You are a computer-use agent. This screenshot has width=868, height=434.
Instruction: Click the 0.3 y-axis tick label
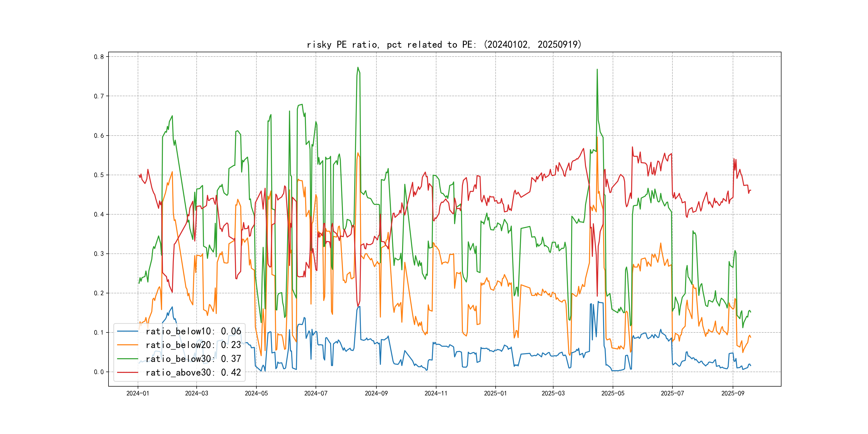(99, 254)
